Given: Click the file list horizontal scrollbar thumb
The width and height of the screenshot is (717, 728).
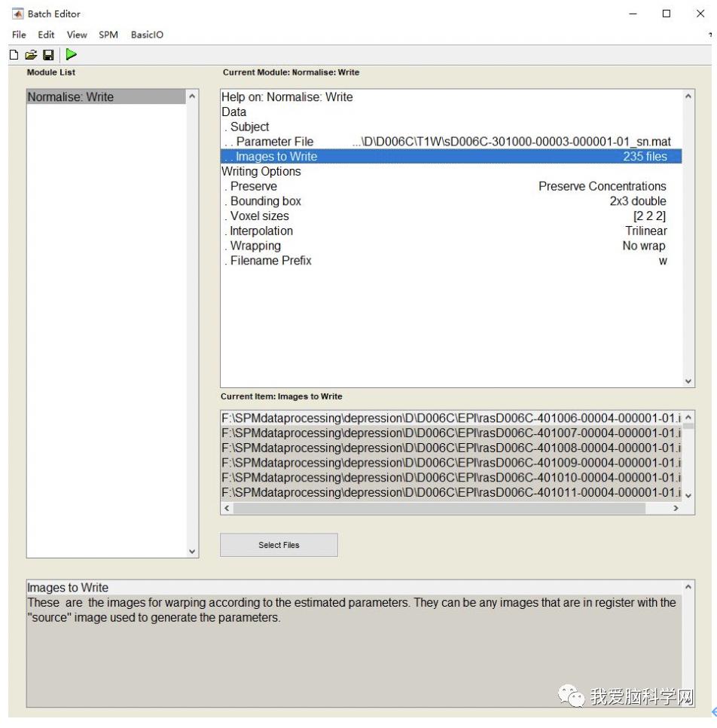Looking at the screenshot, I should click(439, 509).
